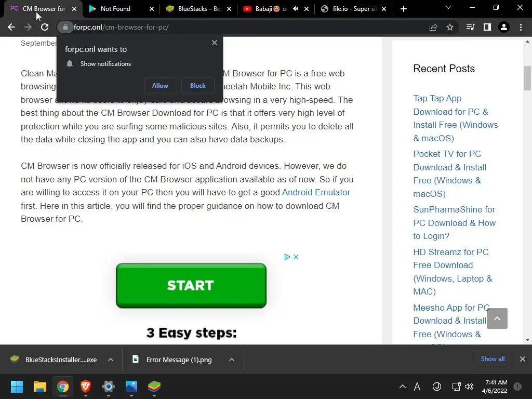The height and width of the screenshot is (399, 532).
Task: Close the Babaji YouTube tab
Action: tap(307, 9)
